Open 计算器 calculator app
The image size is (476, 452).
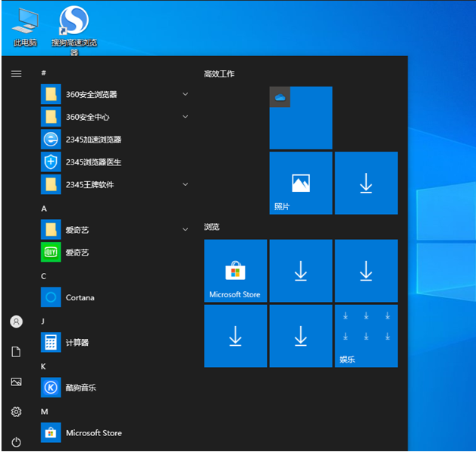click(77, 343)
